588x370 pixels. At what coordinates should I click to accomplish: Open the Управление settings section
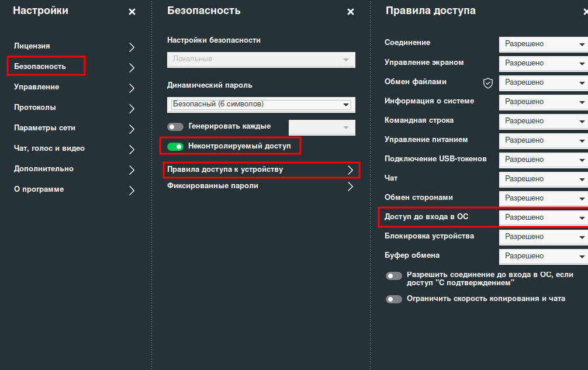37,87
